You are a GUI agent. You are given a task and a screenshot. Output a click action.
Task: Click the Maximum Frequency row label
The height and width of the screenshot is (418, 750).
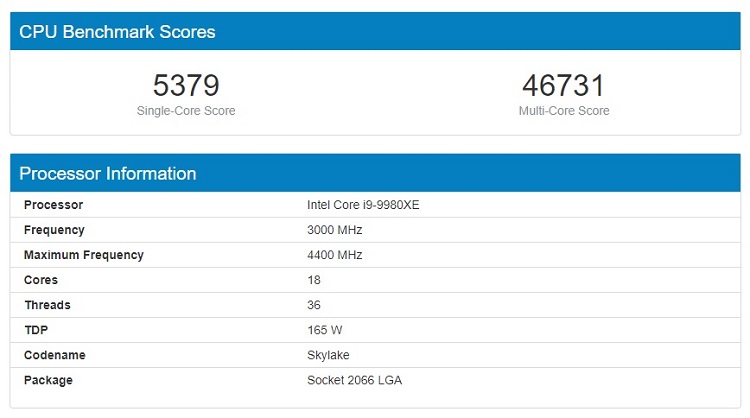click(x=83, y=255)
